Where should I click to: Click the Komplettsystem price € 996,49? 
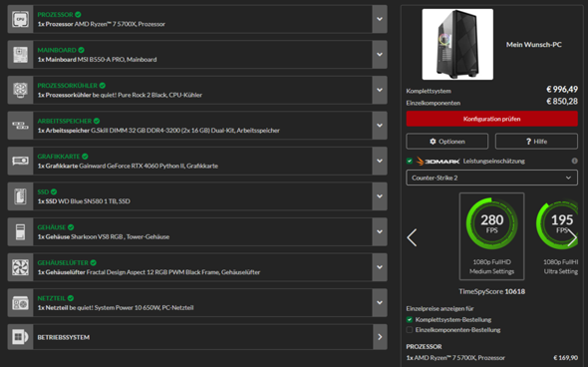(562, 90)
